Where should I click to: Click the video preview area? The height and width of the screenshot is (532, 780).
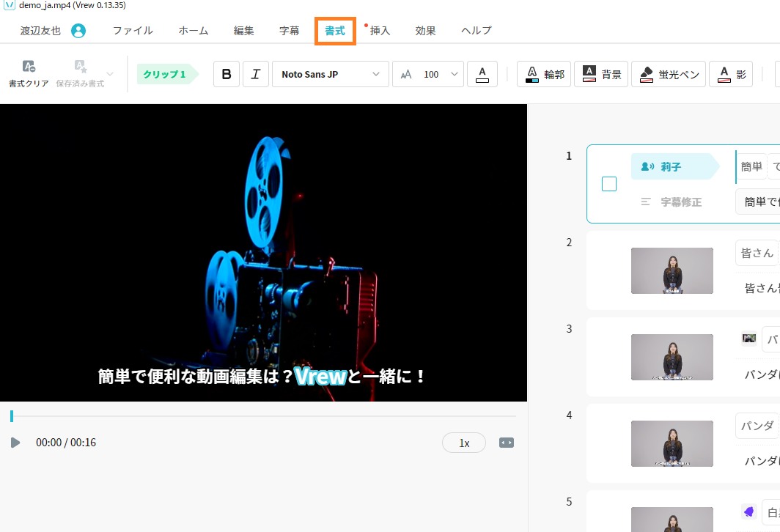coord(263,253)
